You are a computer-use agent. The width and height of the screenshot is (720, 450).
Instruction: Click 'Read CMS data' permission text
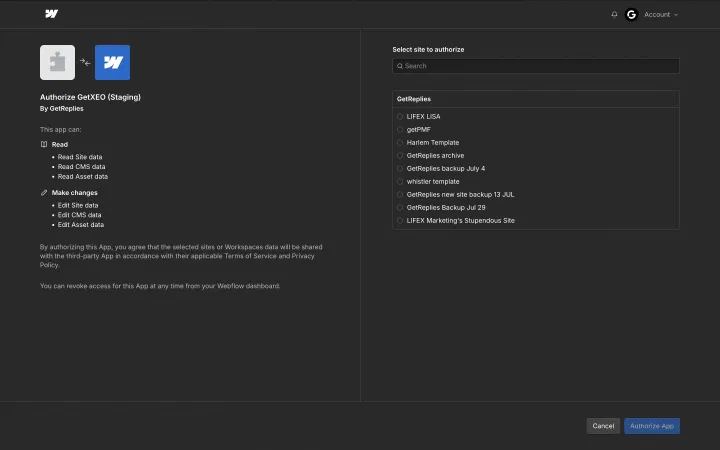coord(81,167)
